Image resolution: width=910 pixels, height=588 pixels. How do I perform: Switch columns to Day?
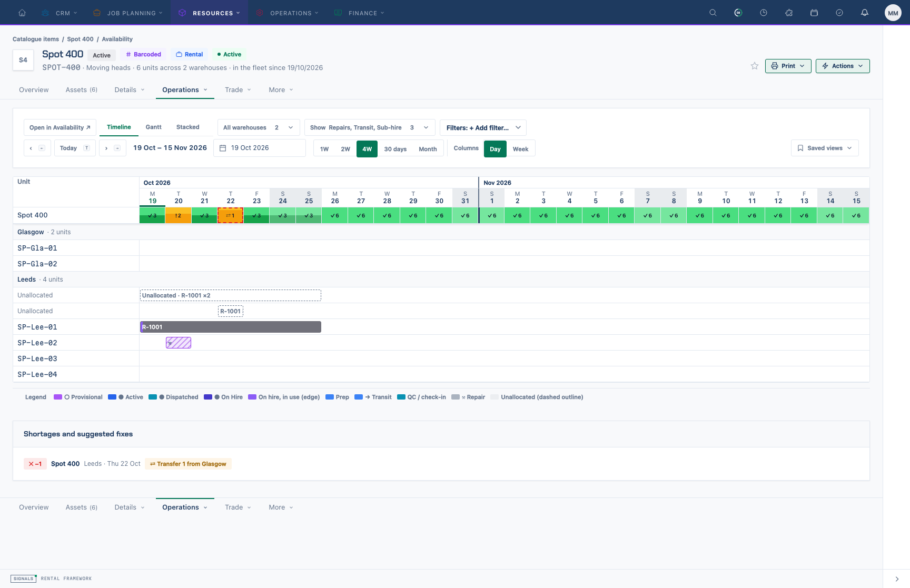tap(495, 149)
